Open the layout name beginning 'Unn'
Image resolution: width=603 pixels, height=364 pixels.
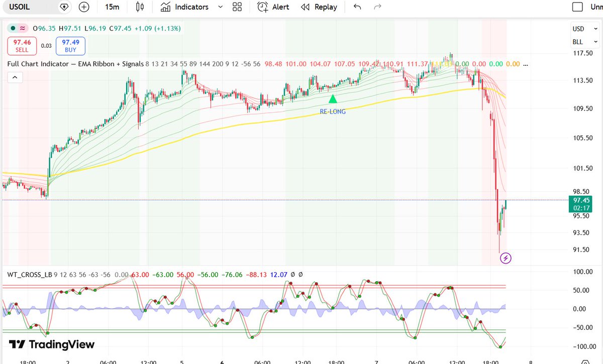[596, 7]
